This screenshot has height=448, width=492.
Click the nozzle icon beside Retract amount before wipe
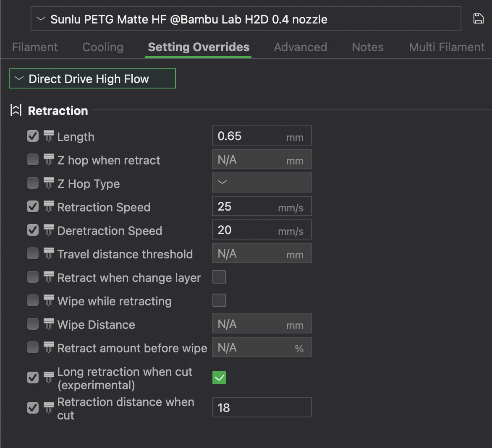click(48, 348)
